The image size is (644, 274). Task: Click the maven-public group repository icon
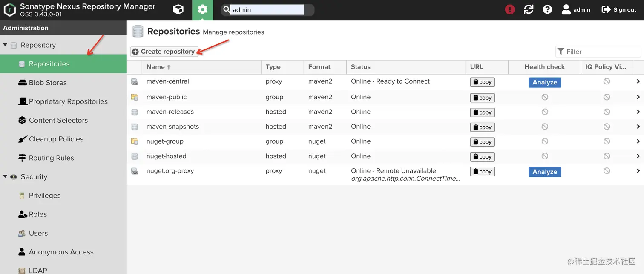click(x=135, y=97)
